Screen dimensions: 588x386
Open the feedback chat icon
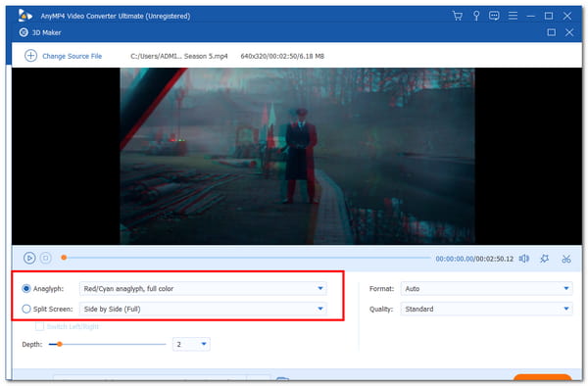(494, 16)
